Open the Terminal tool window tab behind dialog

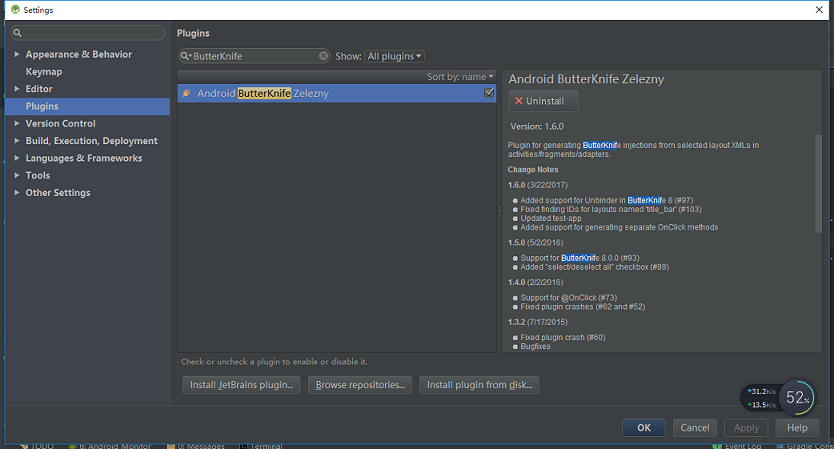261,446
